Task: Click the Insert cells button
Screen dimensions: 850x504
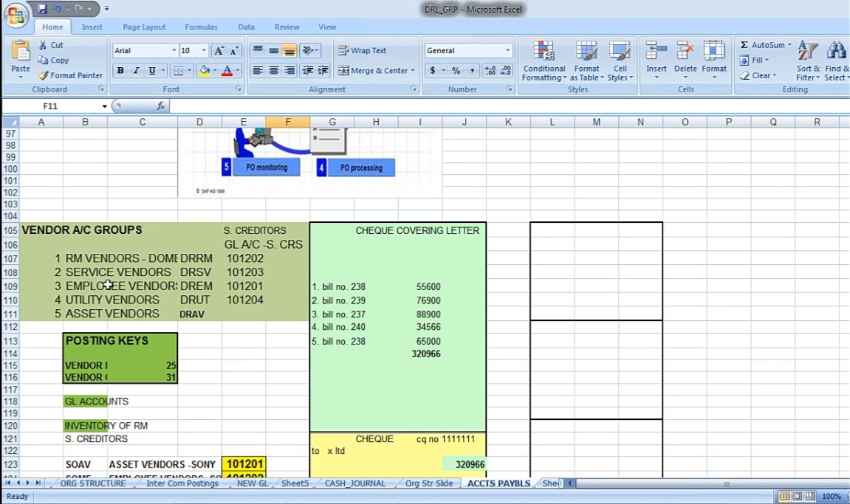Action: click(x=656, y=61)
